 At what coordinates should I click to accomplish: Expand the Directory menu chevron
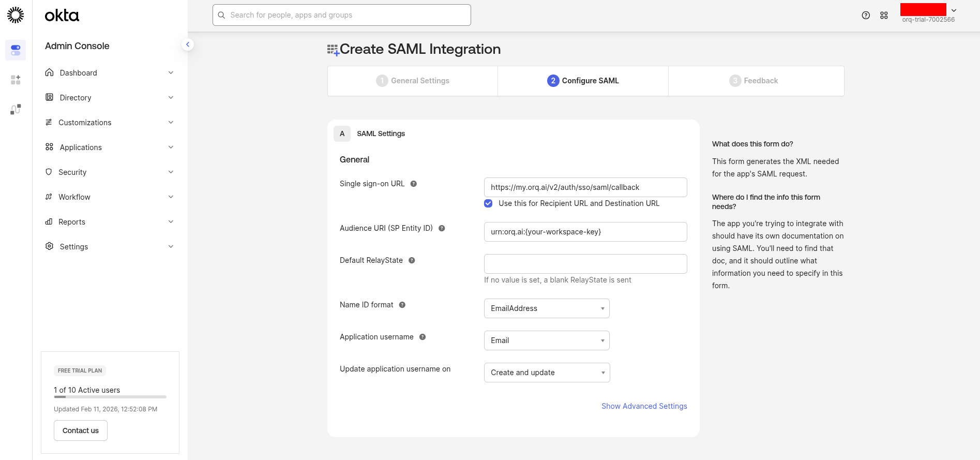tap(171, 97)
